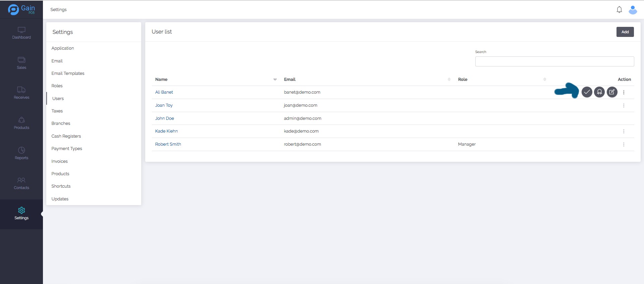Open Contacts from the left sidebar

21,183
